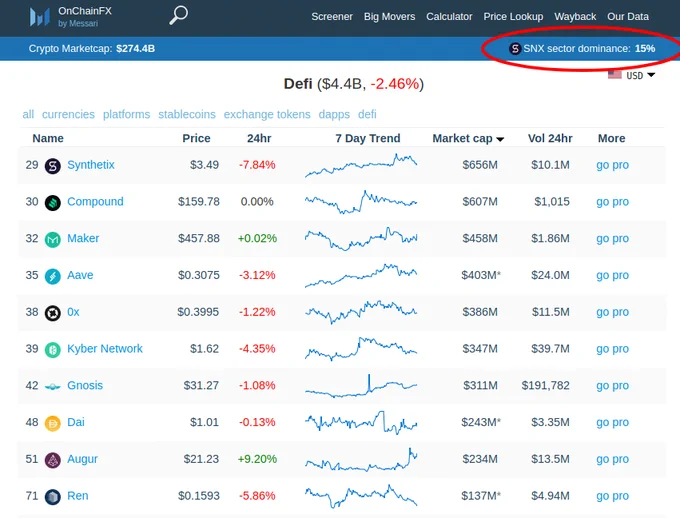This screenshot has width=680, height=518.
Task: Click Augur's +9.20% change value
Action: (x=257, y=459)
